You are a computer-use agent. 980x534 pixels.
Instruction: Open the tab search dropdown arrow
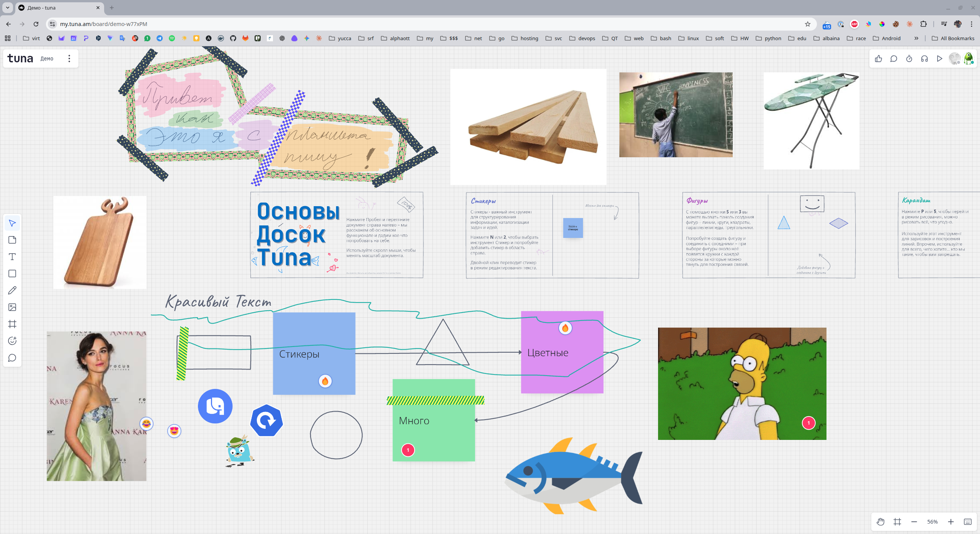click(7, 8)
